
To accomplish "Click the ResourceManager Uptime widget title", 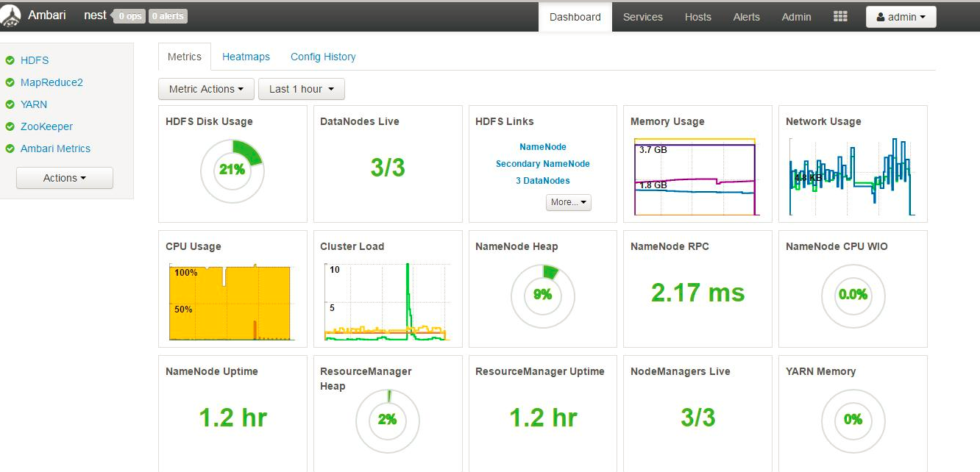I will click(x=540, y=371).
